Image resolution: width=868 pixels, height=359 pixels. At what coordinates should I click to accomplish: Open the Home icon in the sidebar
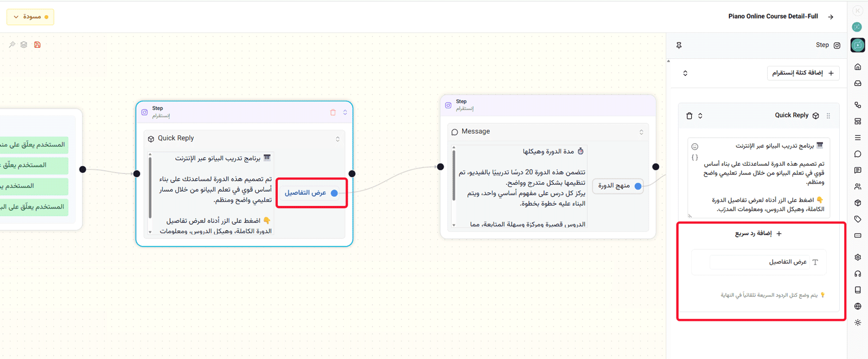pyautogui.click(x=858, y=67)
